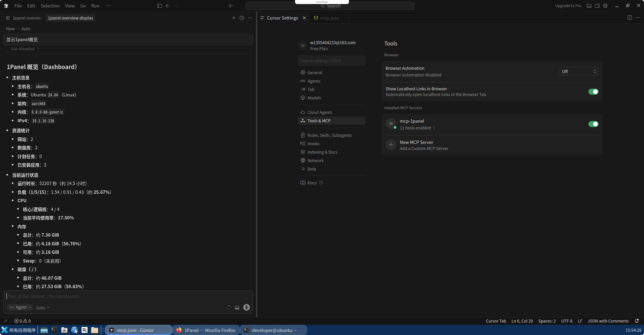Image resolution: width=644 pixels, height=335 pixels.
Task: Toggle Show Localhost Links in Browser
Action: pos(593,92)
